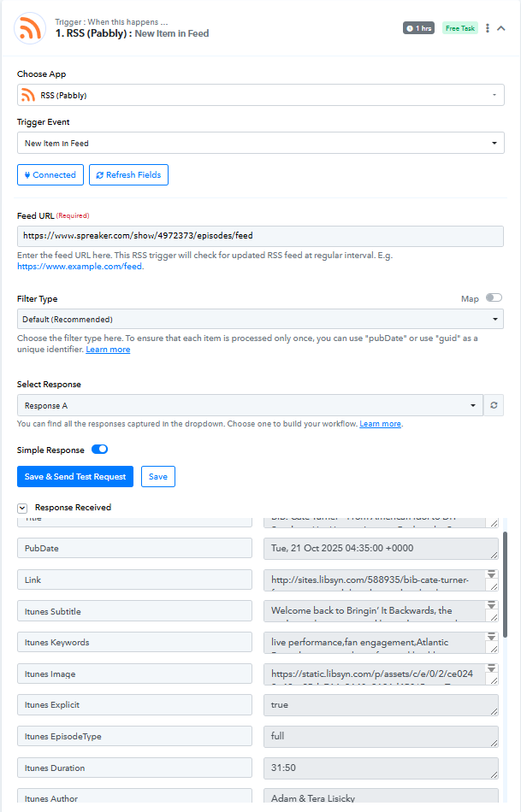The width and height of the screenshot is (521, 812).
Task: Click the expand arrow on Link value
Action: coord(492,575)
